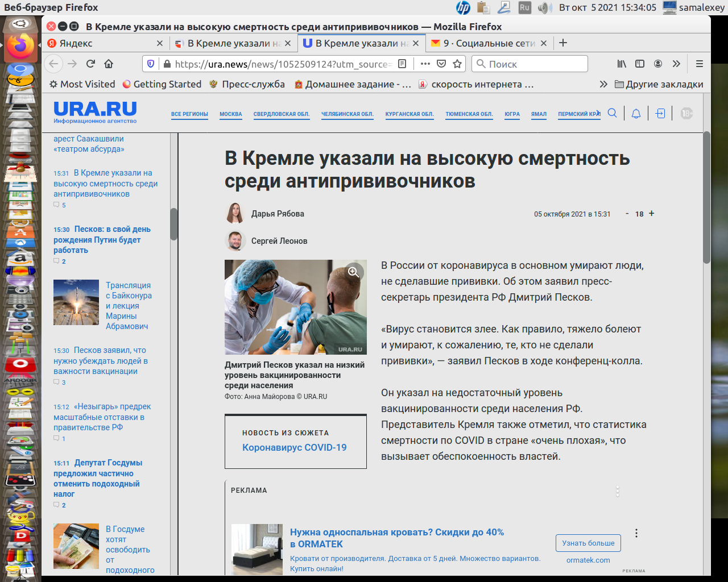Open ORMATEK bed advertisement headline
The image size is (728, 582).
click(x=397, y=538)
